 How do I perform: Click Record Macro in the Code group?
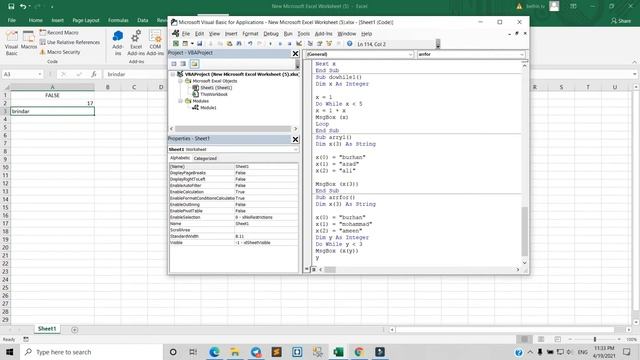(59, 32)
